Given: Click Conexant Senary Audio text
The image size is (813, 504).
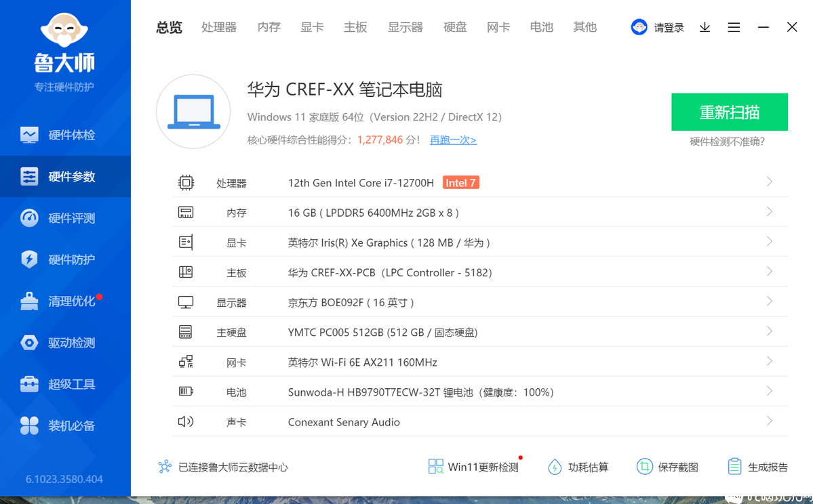Looking at the screenshot, I should tap(344, 422).
